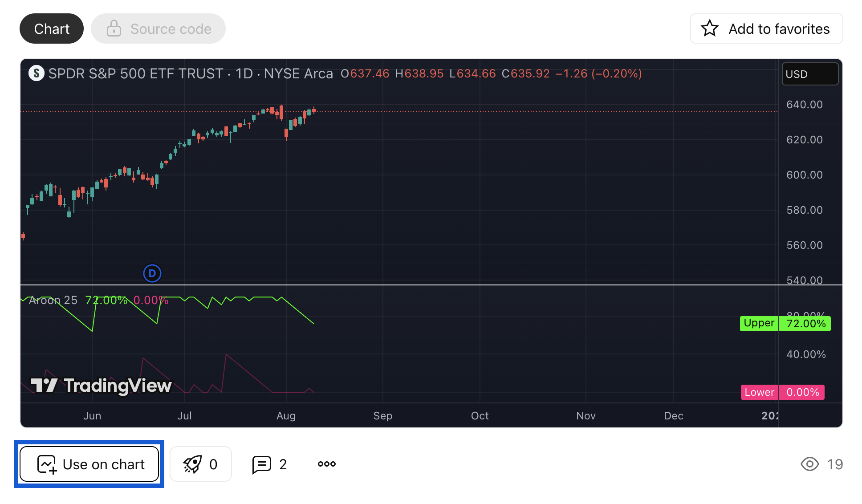This screenshot has width=862, height=504.
Task: Click the rocket boost icon
Action: 192,464
